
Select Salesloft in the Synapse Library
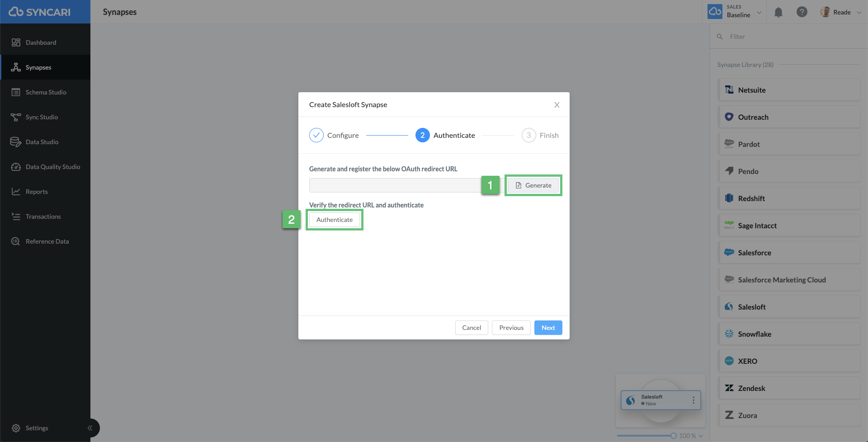coord(789,307)
